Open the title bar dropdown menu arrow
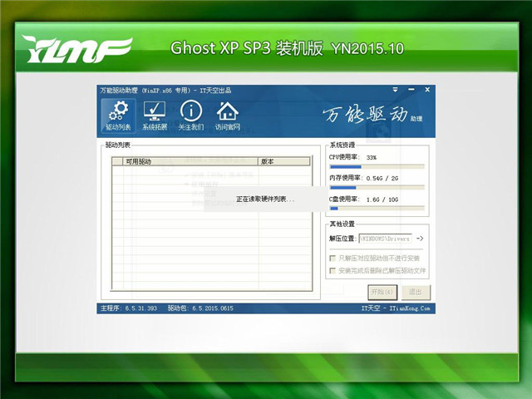 (x=396, y=90)
